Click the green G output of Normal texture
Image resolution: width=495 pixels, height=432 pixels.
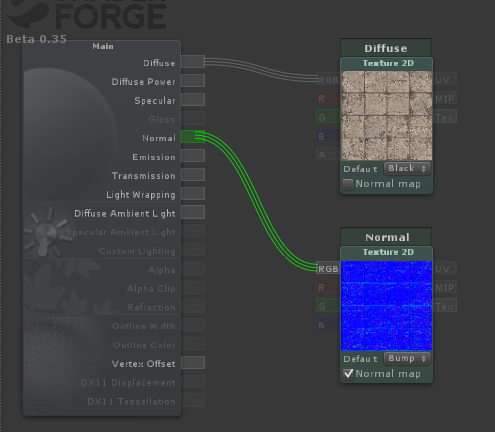pyautogui.click(x=328, y=306)
